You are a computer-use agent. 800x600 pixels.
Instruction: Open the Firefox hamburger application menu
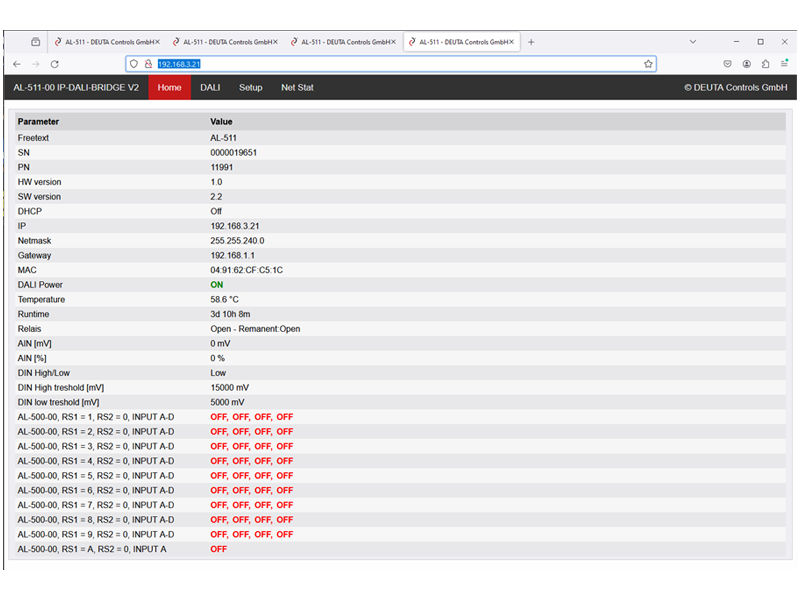click(x=785, y=64)
